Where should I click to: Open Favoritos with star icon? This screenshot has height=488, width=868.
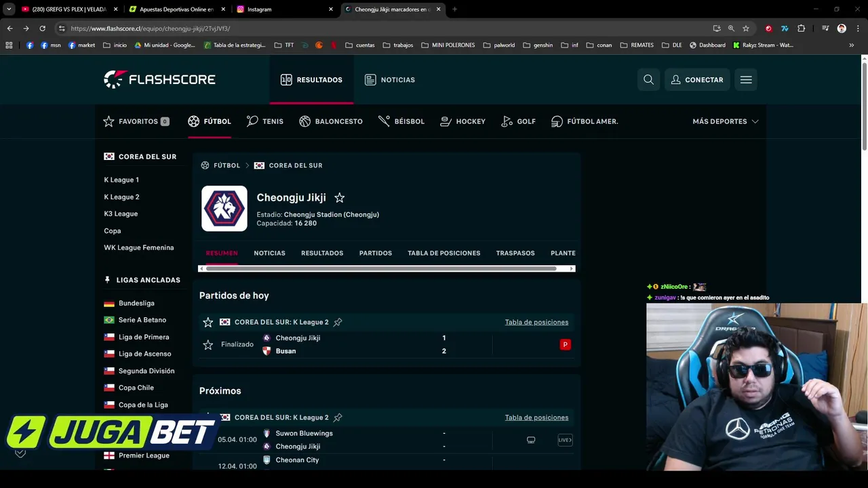pyautogui.click(x=136, y=121)
